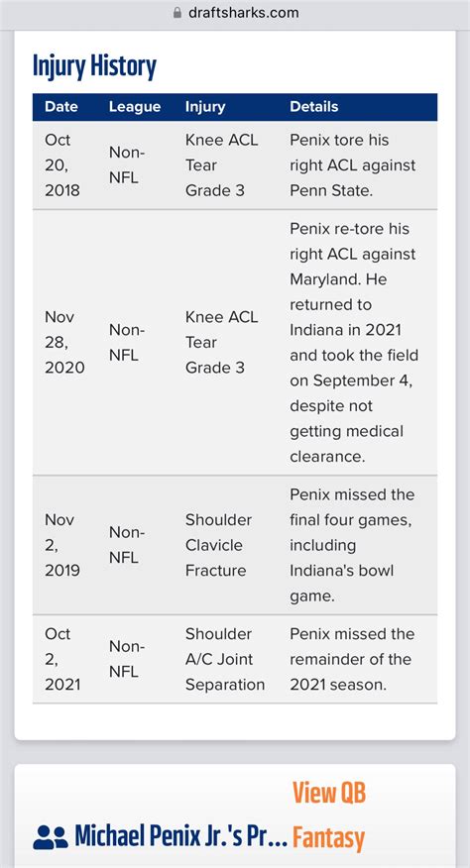
Task: Click the Injury History heading
Action: pyautogui.click(x=94, y=66)
